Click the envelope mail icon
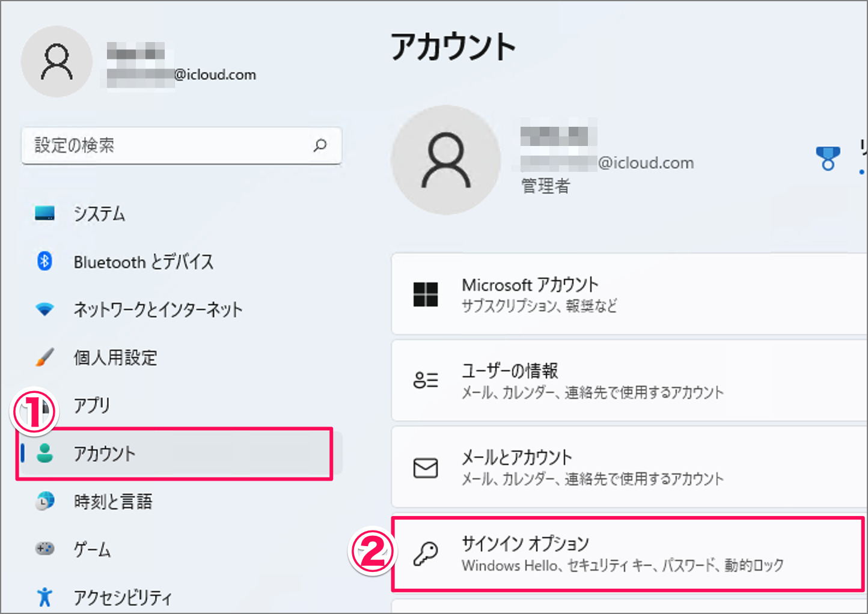The image size is (868, 614). (x=426, y=467)
